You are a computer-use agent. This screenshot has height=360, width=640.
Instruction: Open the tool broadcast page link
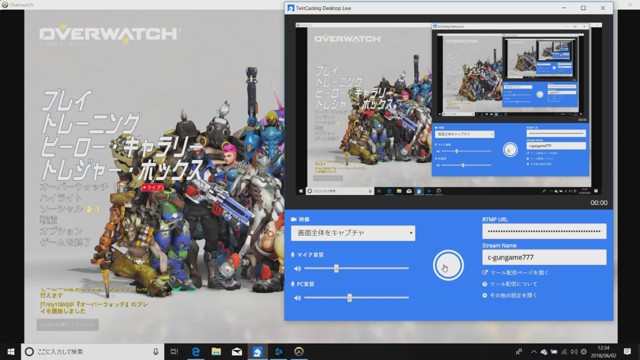tap(516, 272)
